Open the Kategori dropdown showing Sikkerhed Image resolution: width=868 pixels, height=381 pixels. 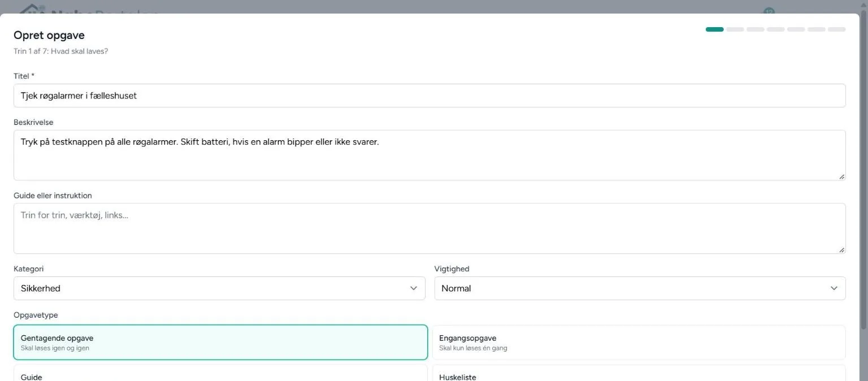click(219, 288)
